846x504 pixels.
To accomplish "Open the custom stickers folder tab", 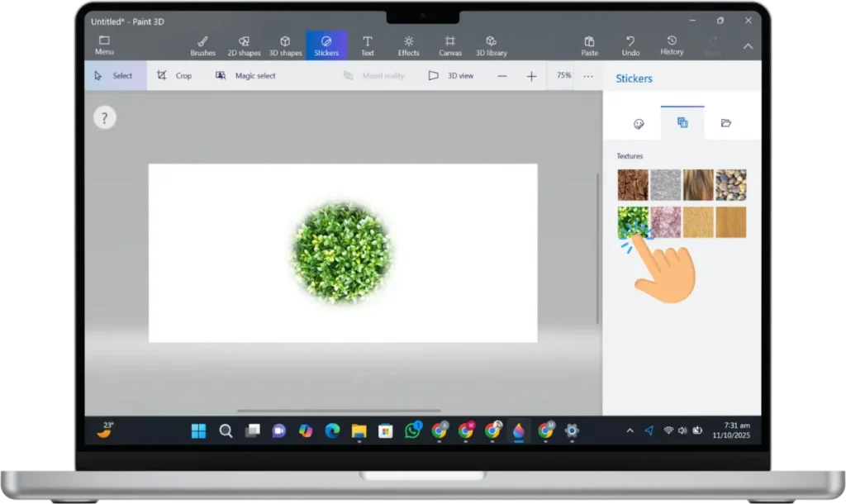I will (x=726, y=122).
